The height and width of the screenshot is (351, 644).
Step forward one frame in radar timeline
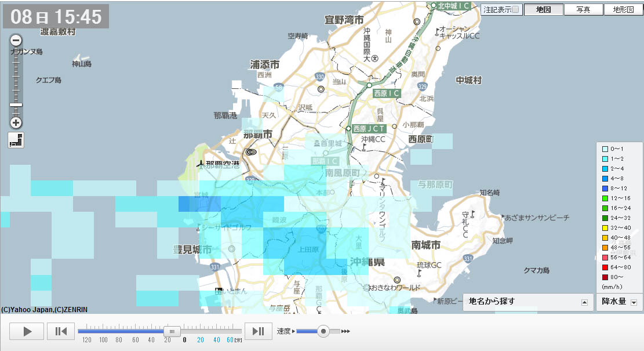pyautogui.click(x=259, y=331)
